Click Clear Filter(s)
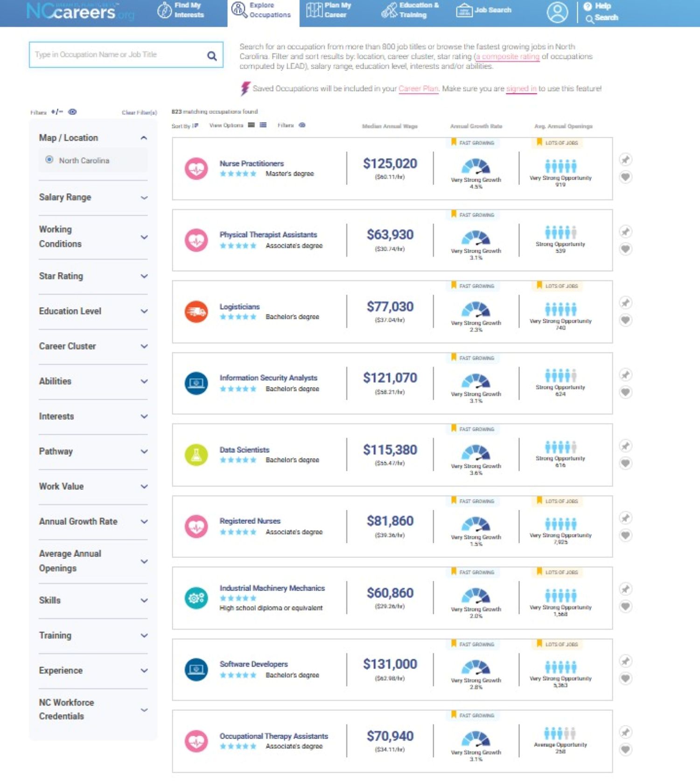The height and width of the screenshot is (781, 700). point(139,113)
